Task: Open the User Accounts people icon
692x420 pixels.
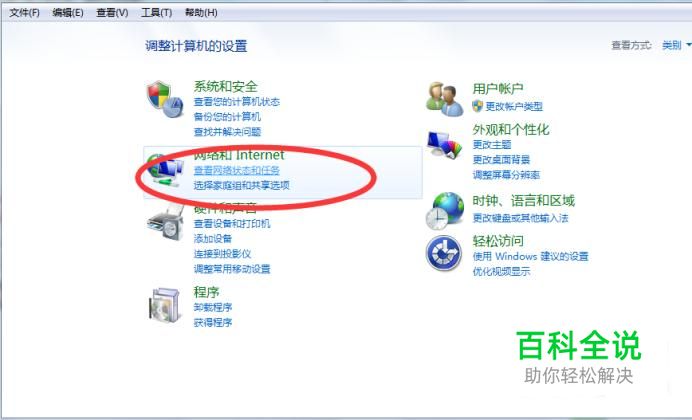Action: point(444,99)
